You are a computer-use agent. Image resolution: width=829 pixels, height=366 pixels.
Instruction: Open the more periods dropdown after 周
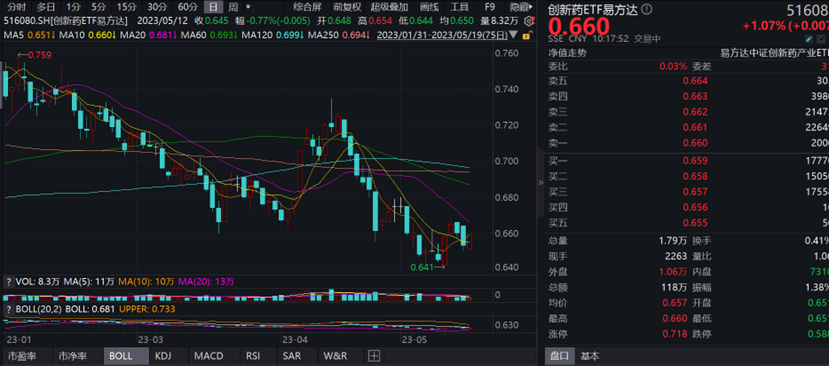tap(248, 7)
